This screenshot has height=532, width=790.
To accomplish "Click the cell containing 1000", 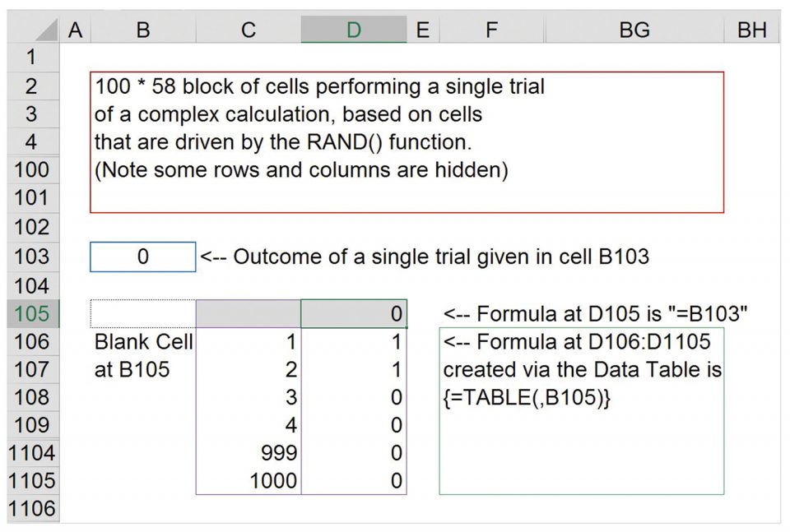I will [249, 481].
